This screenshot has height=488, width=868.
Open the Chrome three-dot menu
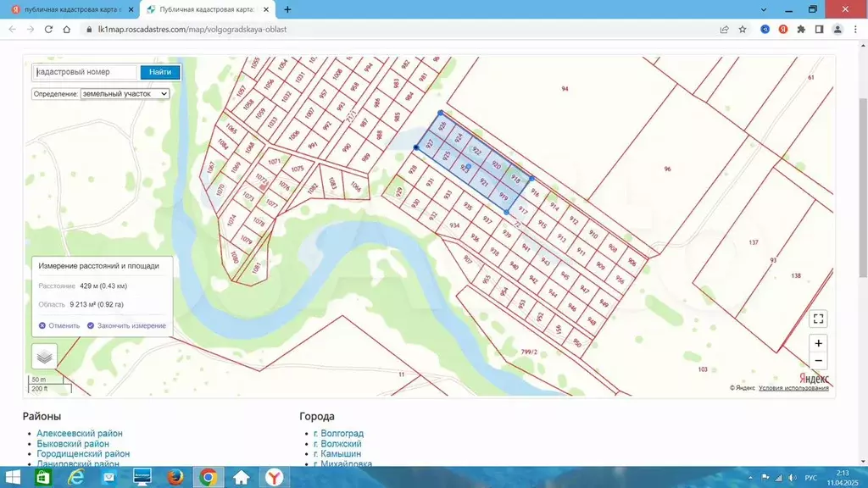[x=855, y=30]
